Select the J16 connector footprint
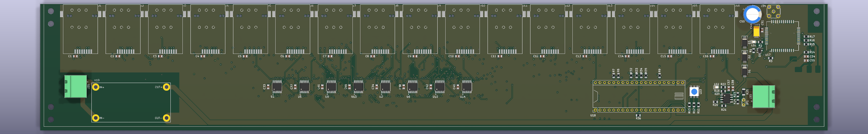Screen dimensions: 868x134 pyautogui.click(x=717, y=29)
